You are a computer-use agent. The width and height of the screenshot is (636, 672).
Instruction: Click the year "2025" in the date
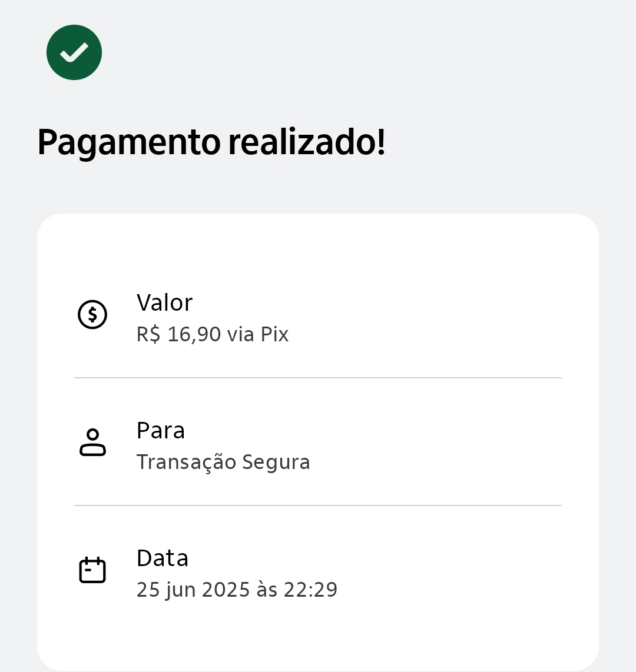click(x=226, y=590)
